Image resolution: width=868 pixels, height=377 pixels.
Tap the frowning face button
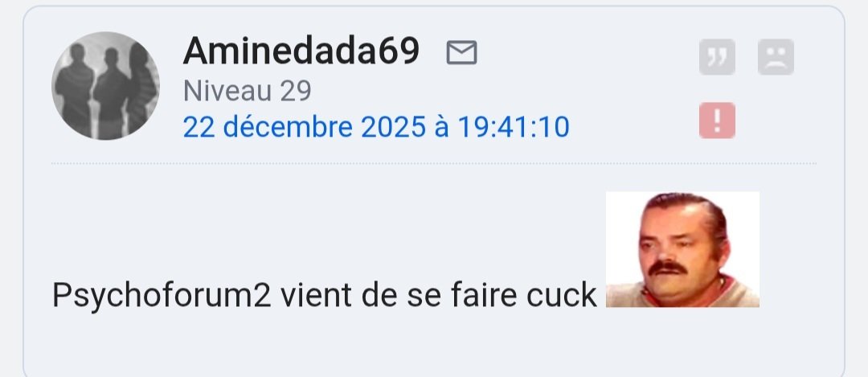776,56
